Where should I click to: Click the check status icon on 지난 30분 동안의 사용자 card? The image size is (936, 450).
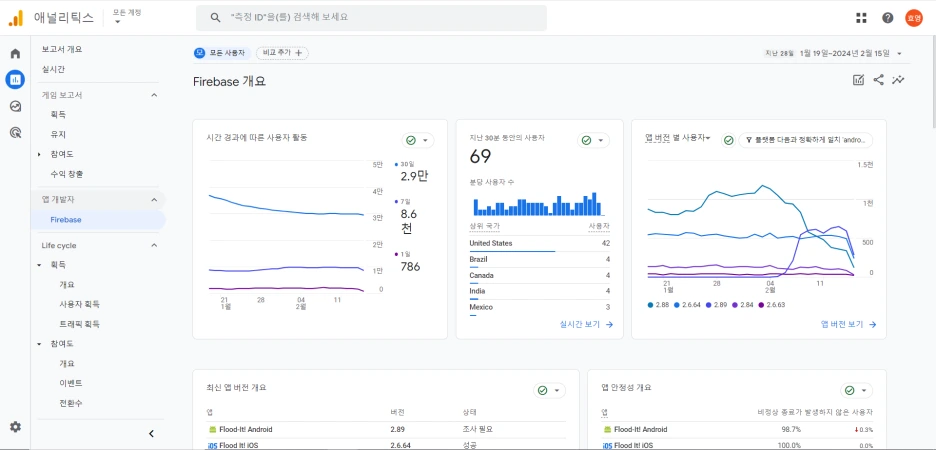586,140
